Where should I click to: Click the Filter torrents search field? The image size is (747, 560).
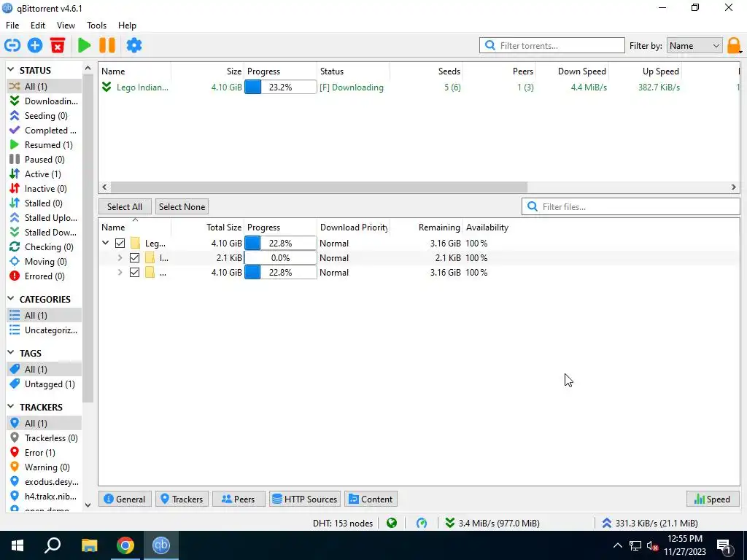pos(552,46)
